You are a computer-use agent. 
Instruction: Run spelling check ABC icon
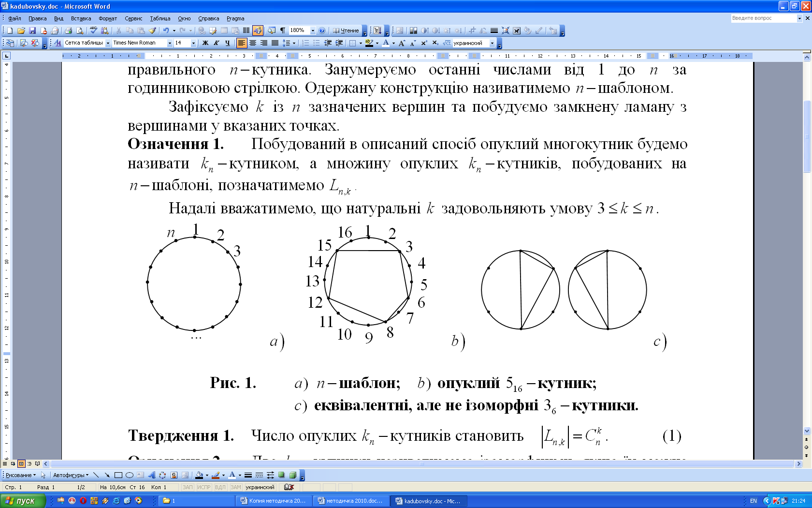click(x=94, y=30)
